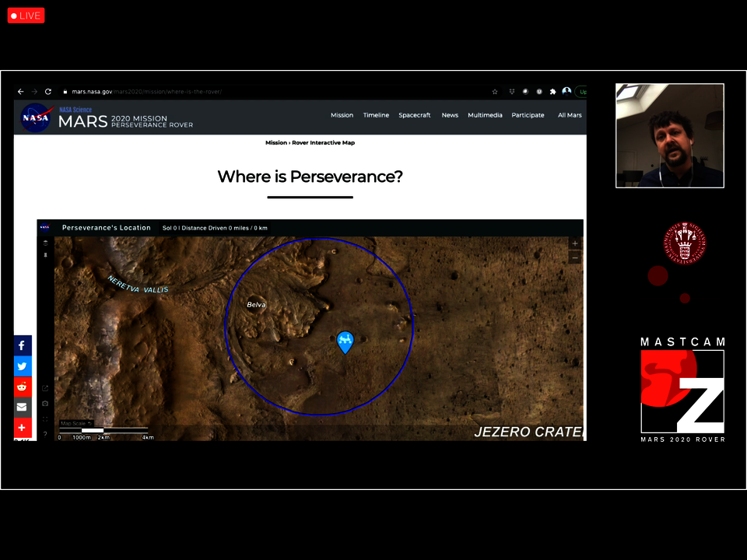Click the browser forward arrow
This screenshot has height=560, width=747.
tap(34, 92)
